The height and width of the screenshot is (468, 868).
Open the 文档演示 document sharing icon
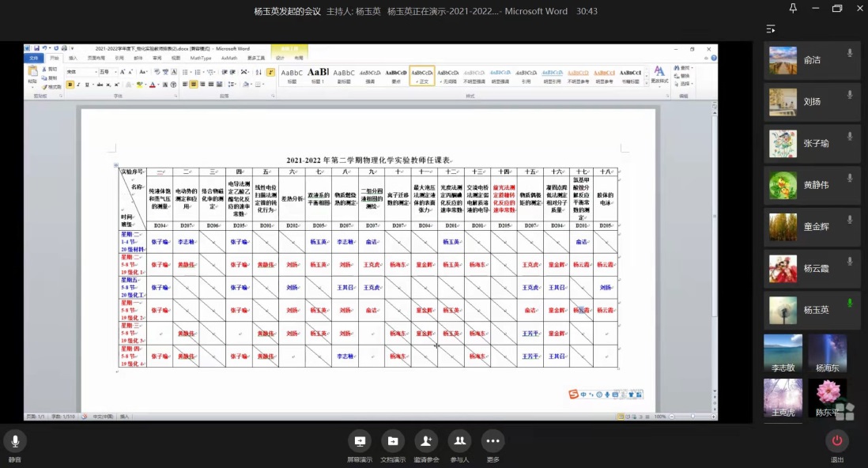pyautogui.click(x=393, y=441)
